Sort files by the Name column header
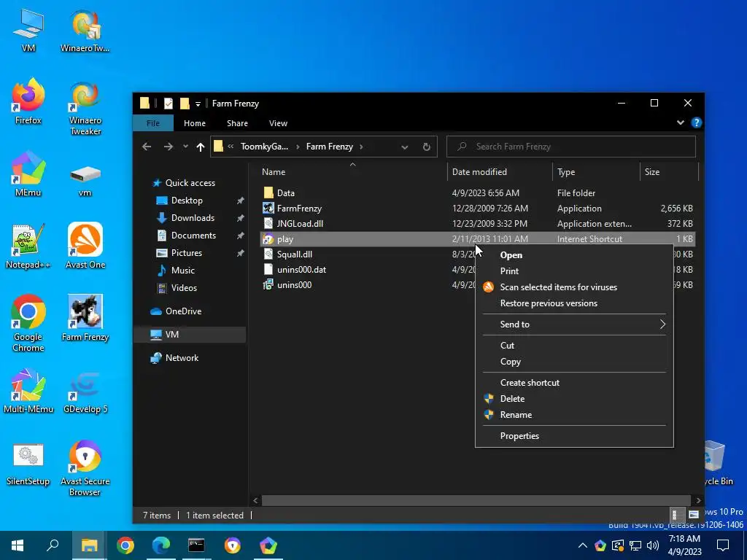The width and height of the screenshot is (747, 560). coord(352,172)
